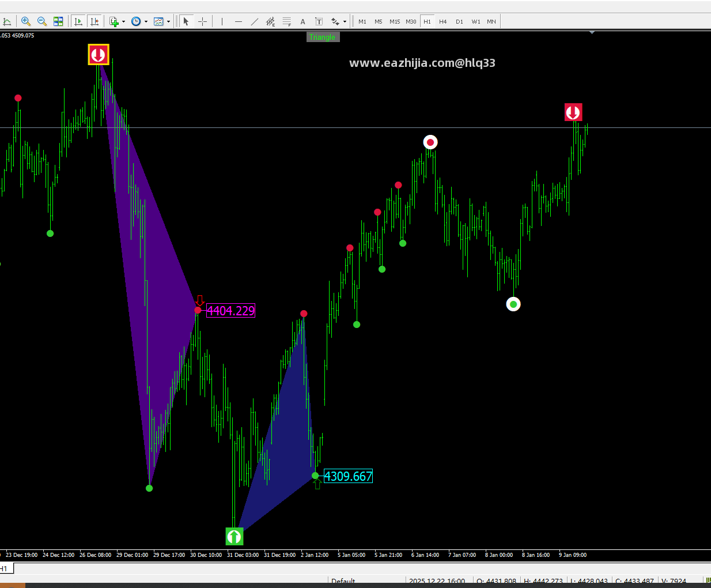The height and width of the screenshot is (588, 711).
Task: Select the crosshair tool
Action: tap(202, 21)
